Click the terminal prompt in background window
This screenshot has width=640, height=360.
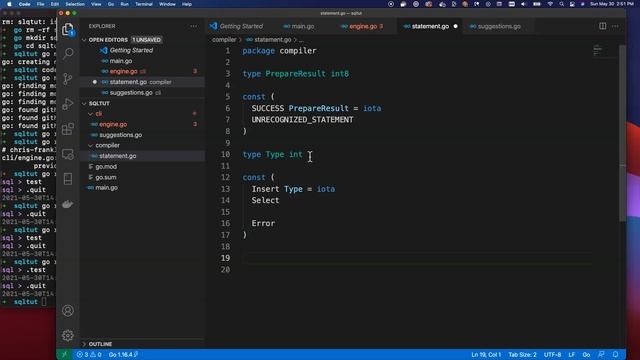click(28, 302)
